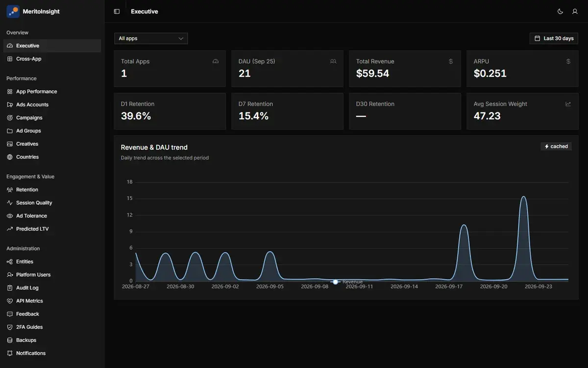Click the cached badge button
The width and height of the screenshot is (588, 368).
[556, 146]
